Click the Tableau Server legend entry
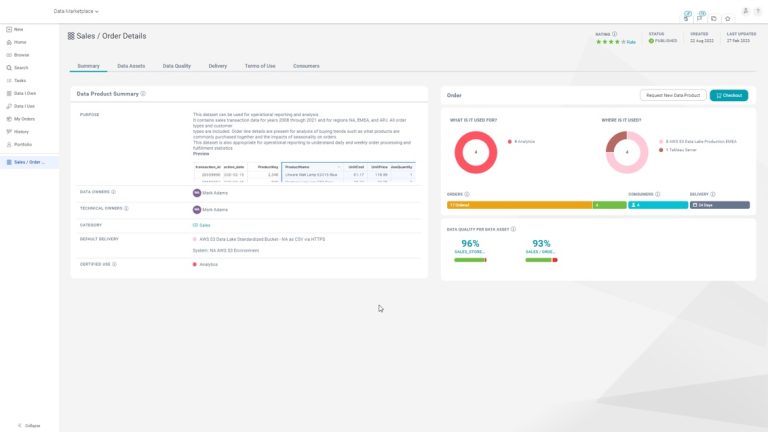 pyautogui.click(x=678, y=150)
